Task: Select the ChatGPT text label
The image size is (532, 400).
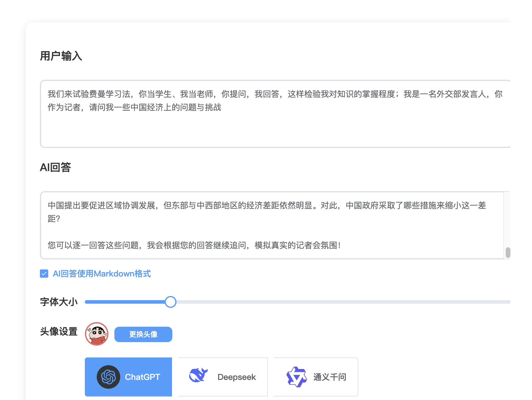Action: pyautogui.click(x=142, y=377)
